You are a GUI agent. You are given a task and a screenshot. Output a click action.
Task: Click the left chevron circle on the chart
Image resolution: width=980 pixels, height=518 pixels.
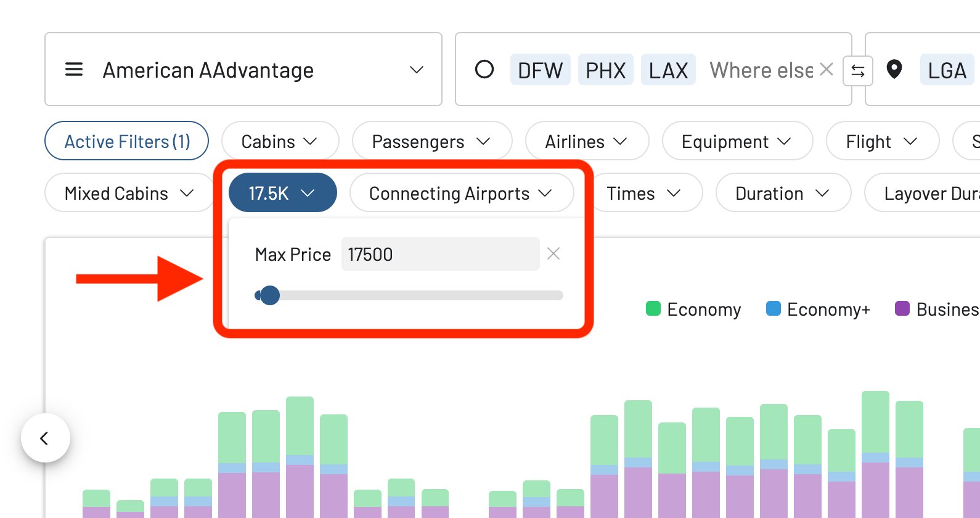pyautogui.click(x=45, y=438)
